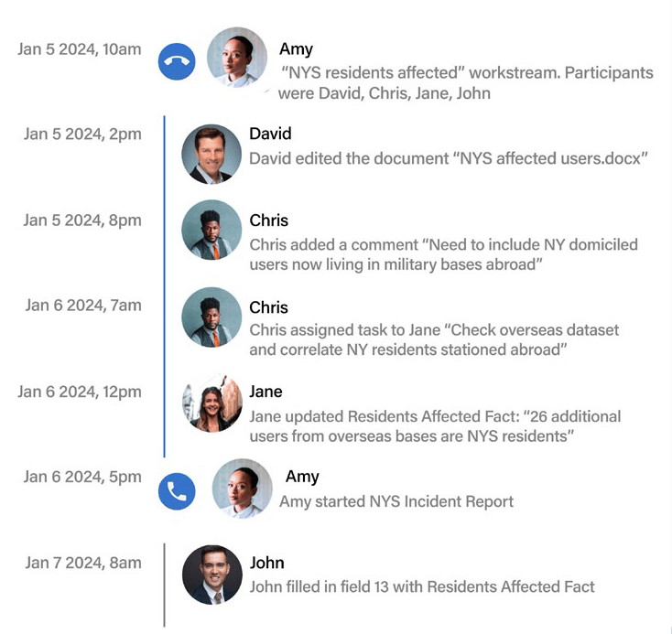Click Chris's avatar on the assigned task entry
Viewport: 672px width, 634px height.
211,317
